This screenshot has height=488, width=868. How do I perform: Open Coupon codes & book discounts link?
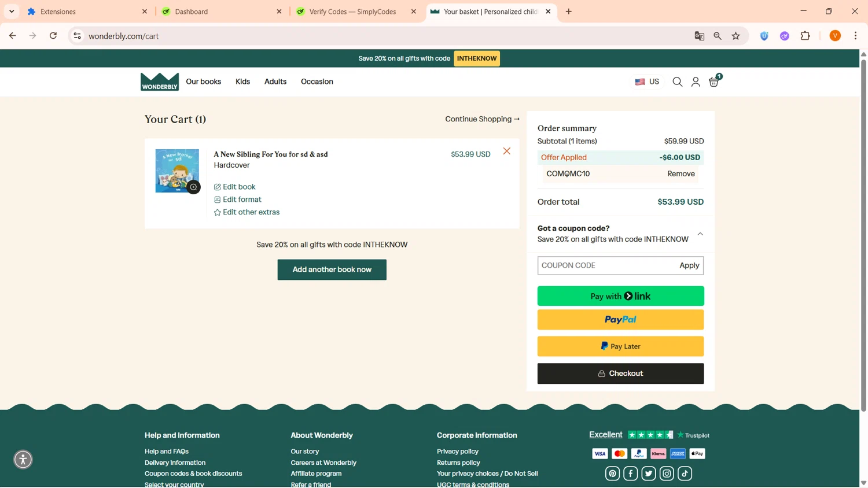pos(193,474)
